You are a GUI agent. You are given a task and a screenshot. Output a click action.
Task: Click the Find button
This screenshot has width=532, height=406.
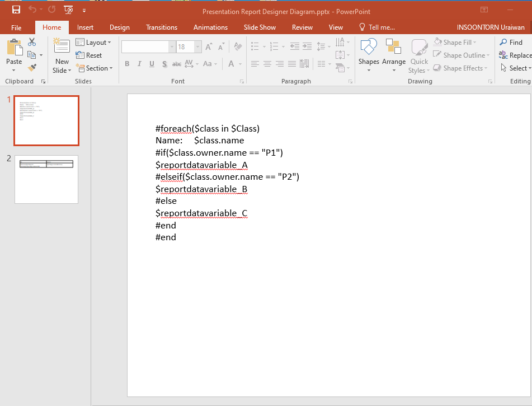pos(511,43)
